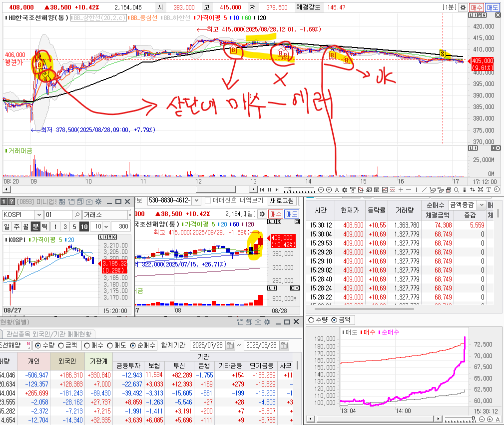Click the red 매수 button in the main chart header

(477, 7)
